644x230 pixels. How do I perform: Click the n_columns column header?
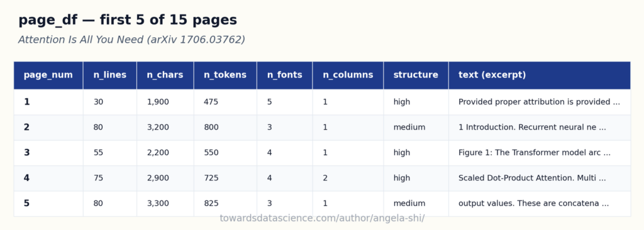(348, 75)
